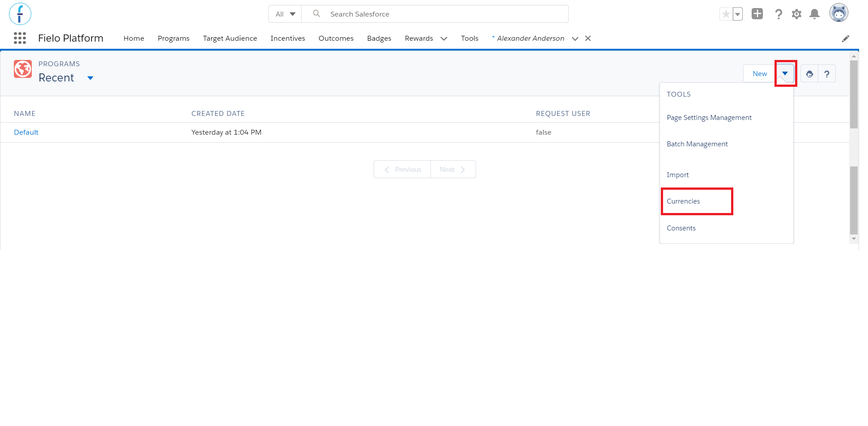Open the Notifications bell
The image size is (868, 426).
pyautogui.click(x=814, y=14)
